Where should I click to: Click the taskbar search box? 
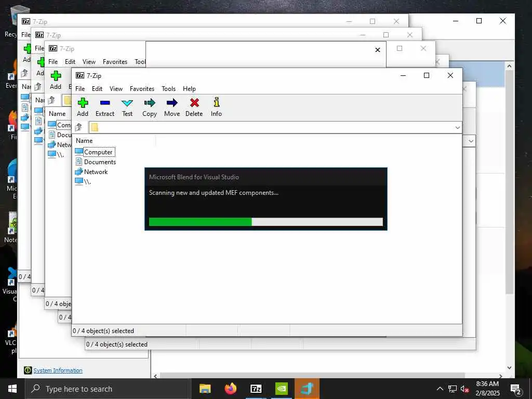[x=107, y=389]
